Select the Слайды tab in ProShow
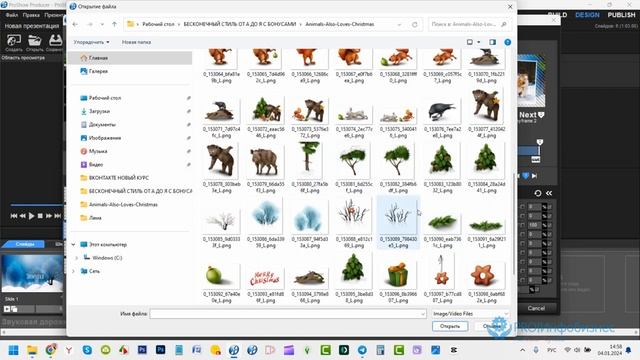This screenshot has width=640, height=360. 24,244
